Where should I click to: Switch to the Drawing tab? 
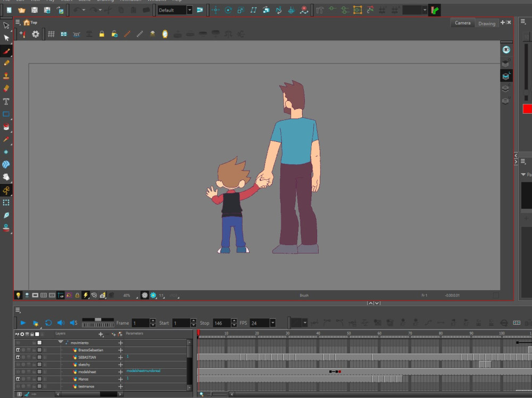pyautogui.click(x=487, y=23)
